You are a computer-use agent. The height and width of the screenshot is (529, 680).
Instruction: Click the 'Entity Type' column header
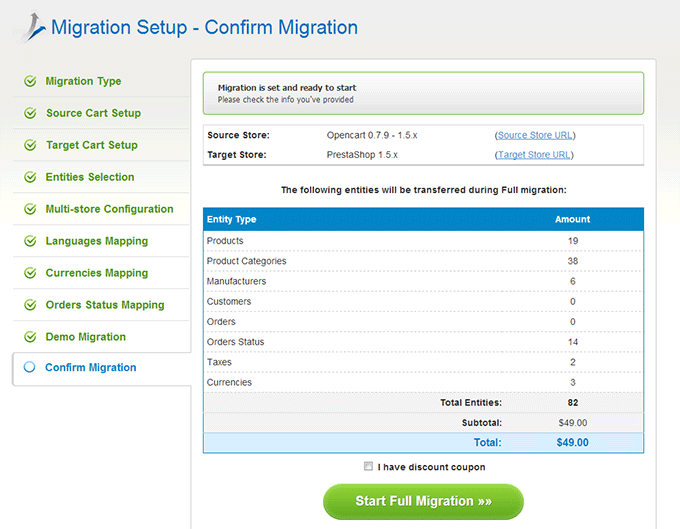232,219
